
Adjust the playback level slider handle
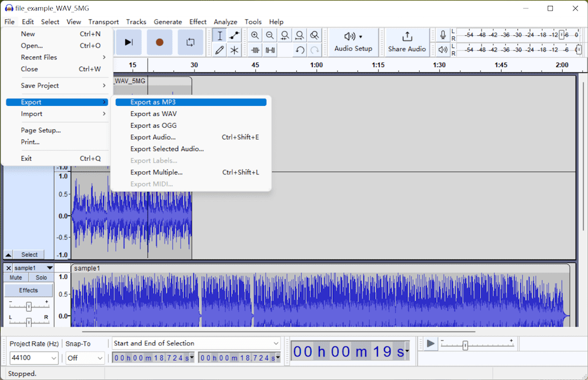[x=579, y=49]
